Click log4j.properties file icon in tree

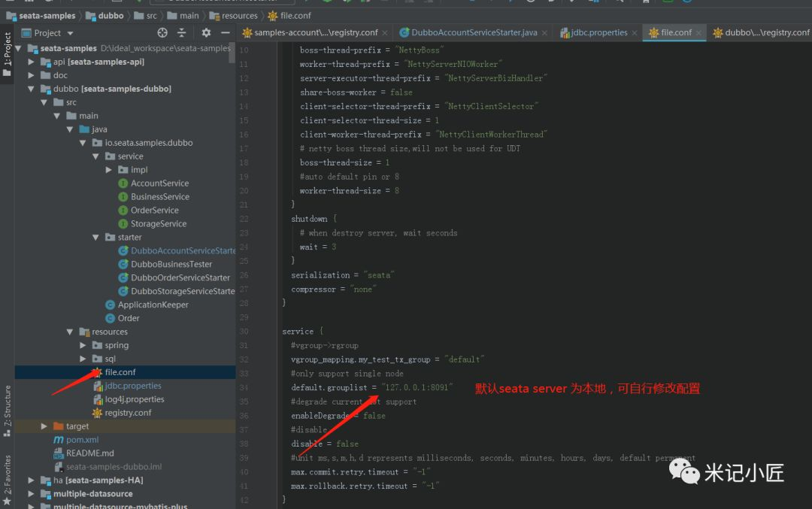[x=97, y=399]
